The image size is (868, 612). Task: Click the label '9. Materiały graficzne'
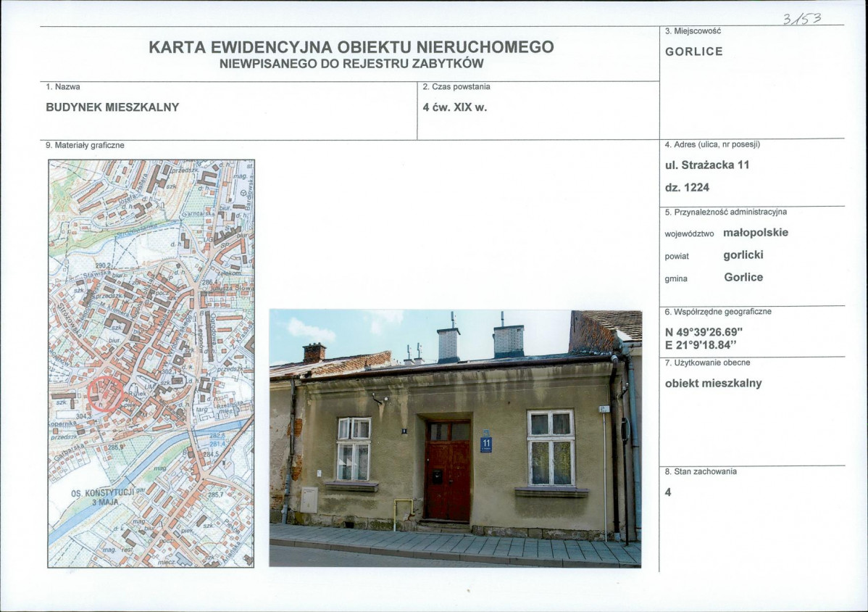click(85, 146)
